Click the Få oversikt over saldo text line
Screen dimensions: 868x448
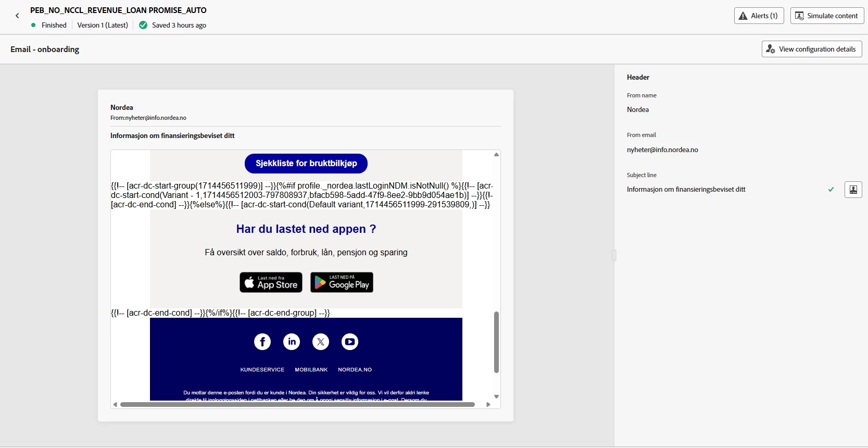(306, 253)
